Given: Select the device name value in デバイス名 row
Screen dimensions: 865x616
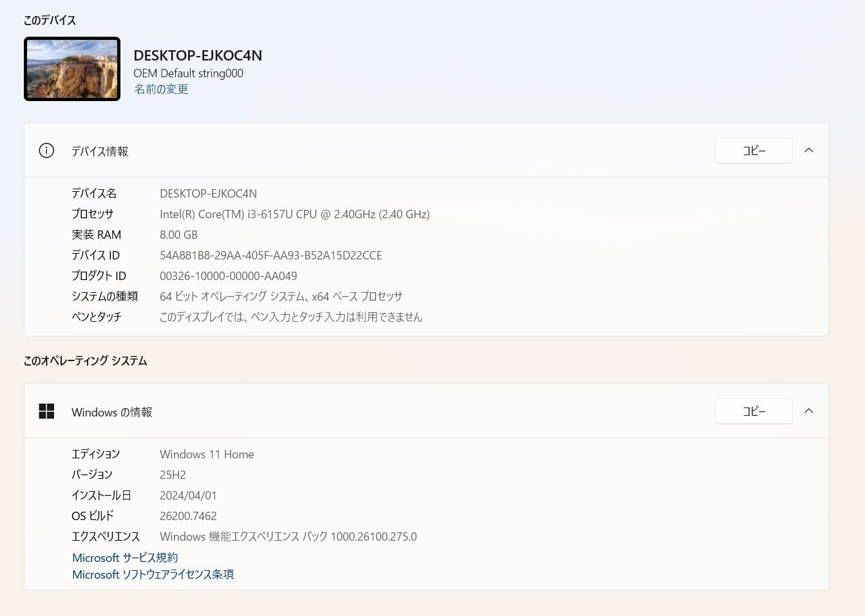Looking at the screenshot, I should [x=208, y=194].
